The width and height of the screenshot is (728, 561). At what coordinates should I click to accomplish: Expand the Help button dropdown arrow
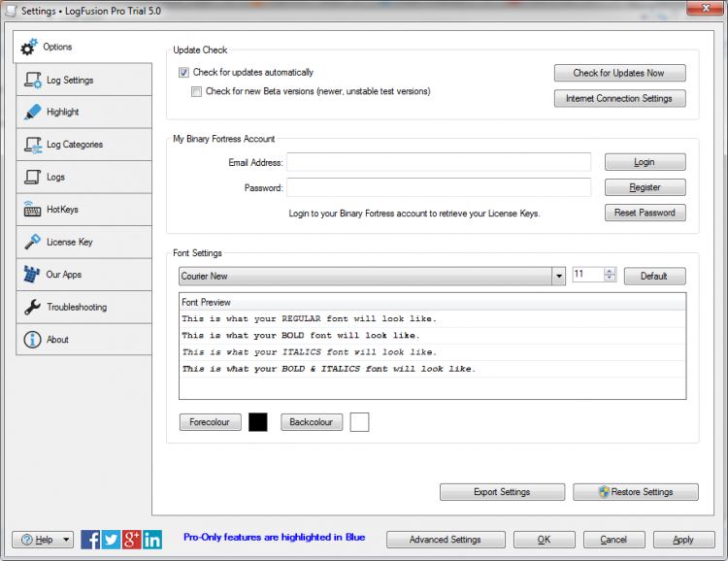point(66,540)
